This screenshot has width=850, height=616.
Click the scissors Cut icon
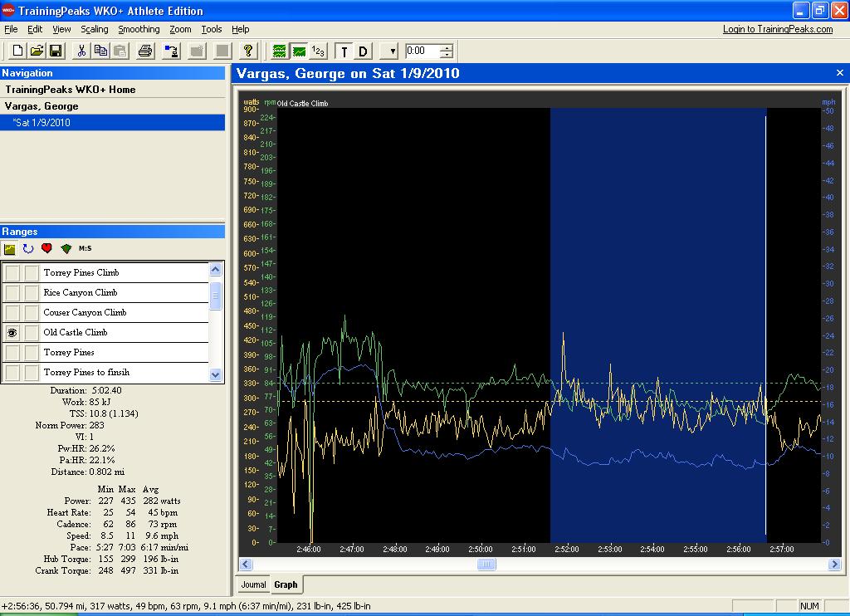pos(81,51)
